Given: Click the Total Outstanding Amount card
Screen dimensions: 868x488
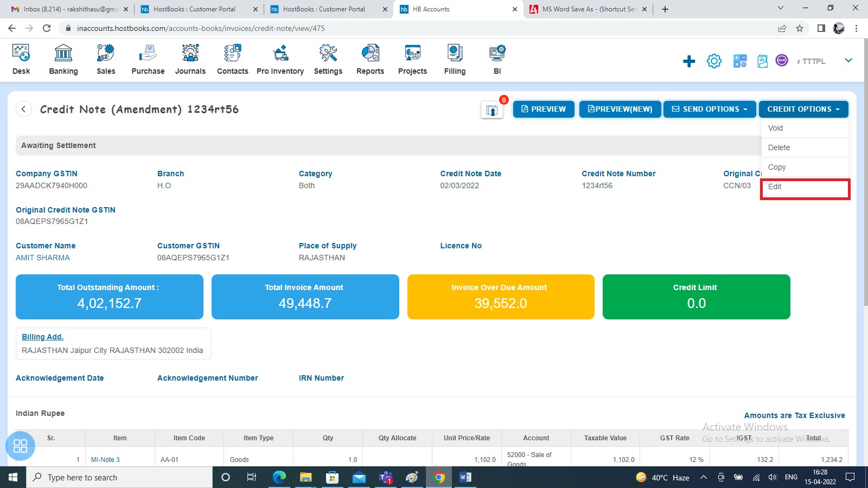Looking at the screenshot, I should [110, 297].
